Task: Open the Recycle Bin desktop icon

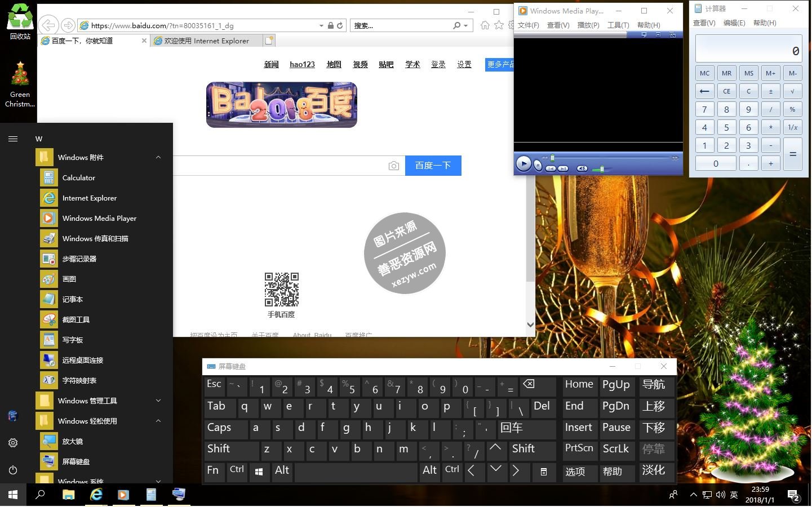Action: pos(20,22)
